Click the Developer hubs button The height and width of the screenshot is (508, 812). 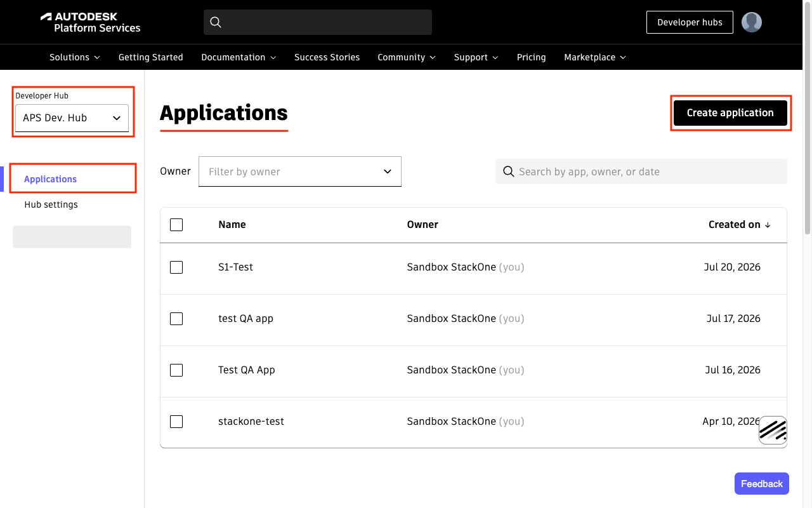690,22
